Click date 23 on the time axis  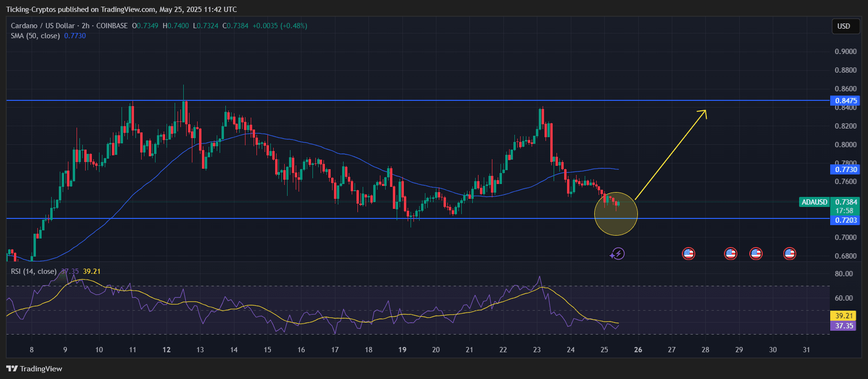(537, 350)
